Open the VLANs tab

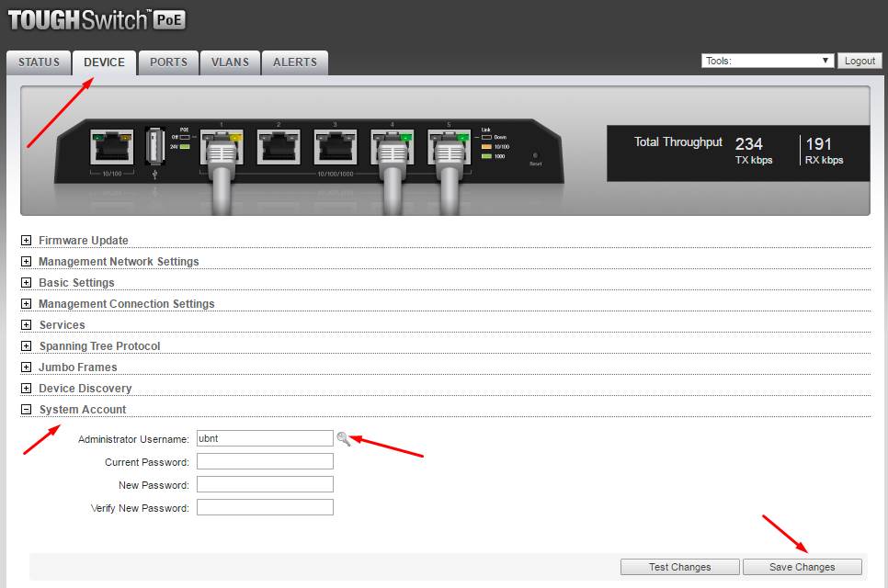(x=230, y=62)
